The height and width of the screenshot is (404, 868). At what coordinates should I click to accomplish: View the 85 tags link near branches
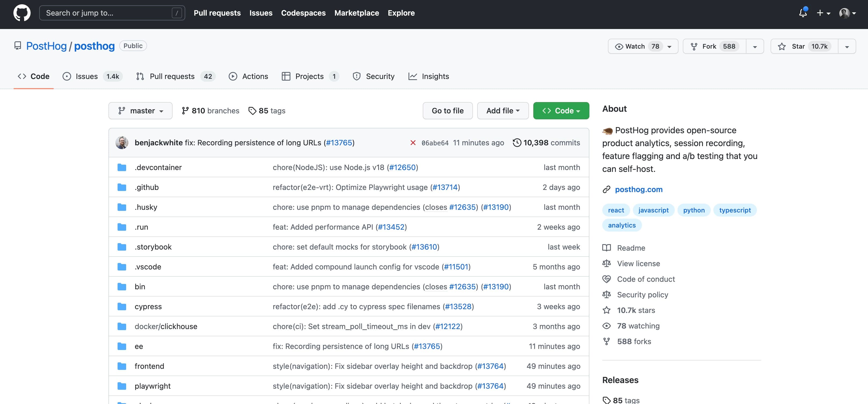267,111
